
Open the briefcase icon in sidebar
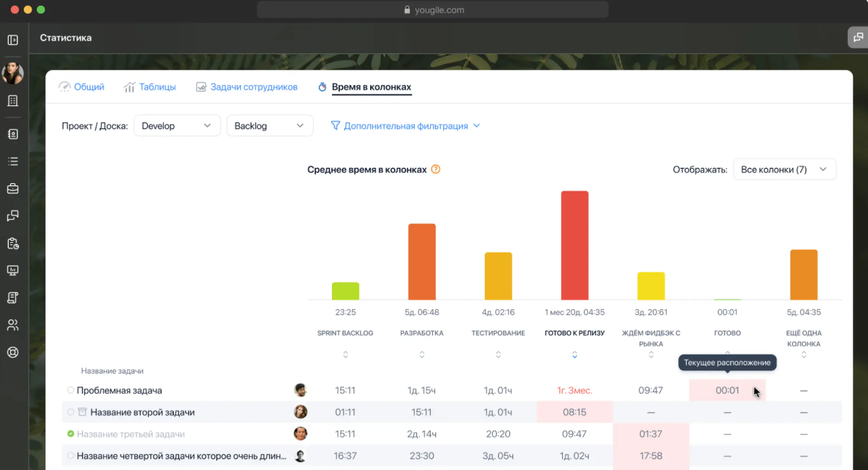click(12, 189)
